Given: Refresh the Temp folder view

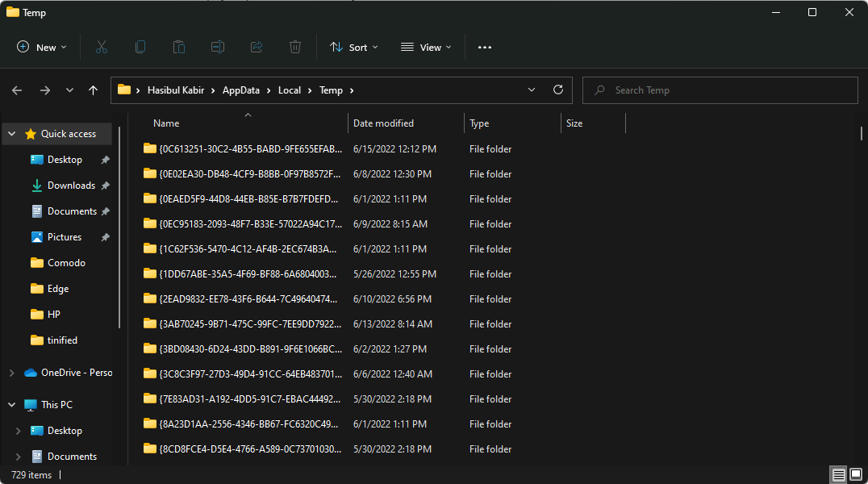Looking at the screenshot, I should click(557, 90).
